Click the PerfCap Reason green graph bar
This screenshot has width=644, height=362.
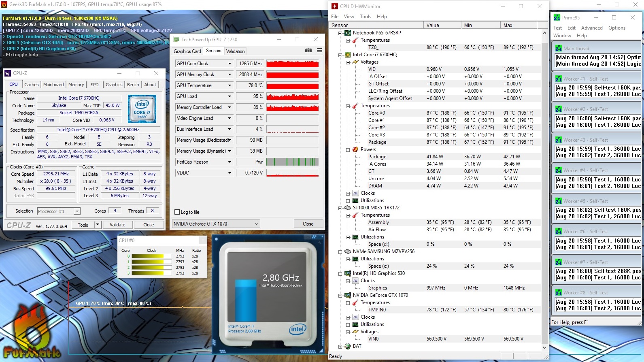[x=292, y=162]
